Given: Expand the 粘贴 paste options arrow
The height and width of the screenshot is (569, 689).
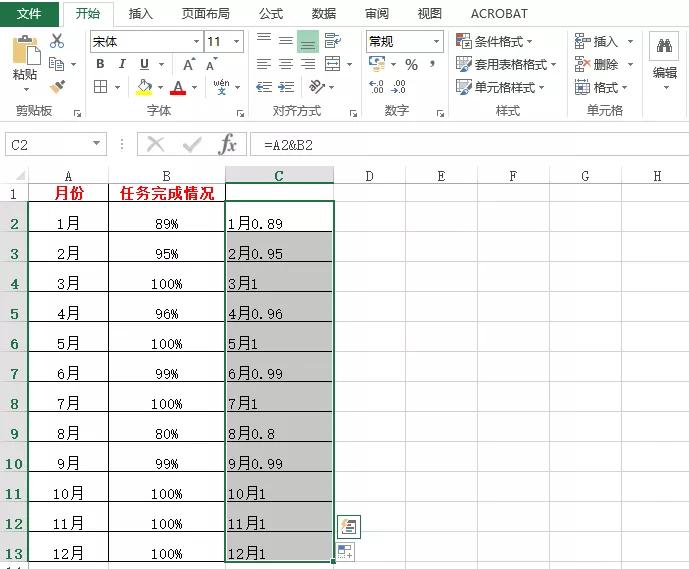Looking at the screenshot, I should click(x=26, y=90).
